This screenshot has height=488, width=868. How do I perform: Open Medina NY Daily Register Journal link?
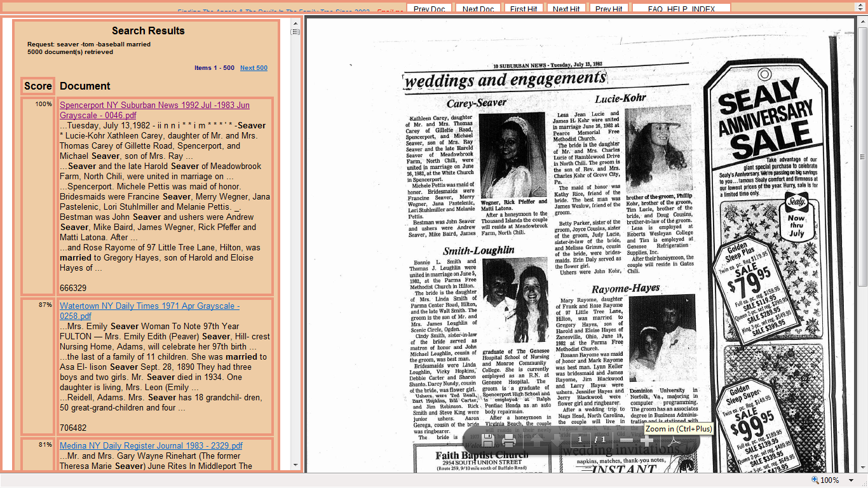pyautogui.click(x=151, y=446)
